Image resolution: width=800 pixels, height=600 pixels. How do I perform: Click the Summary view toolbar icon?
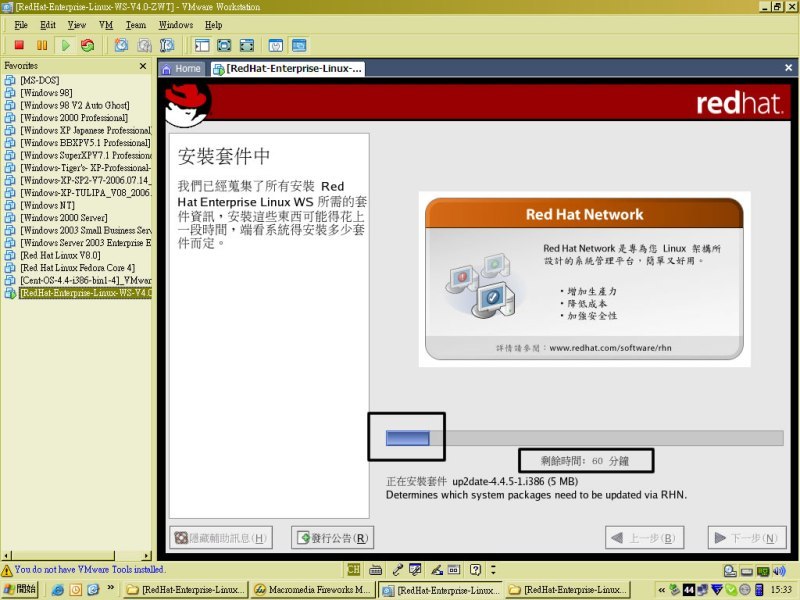coord(276,45)
